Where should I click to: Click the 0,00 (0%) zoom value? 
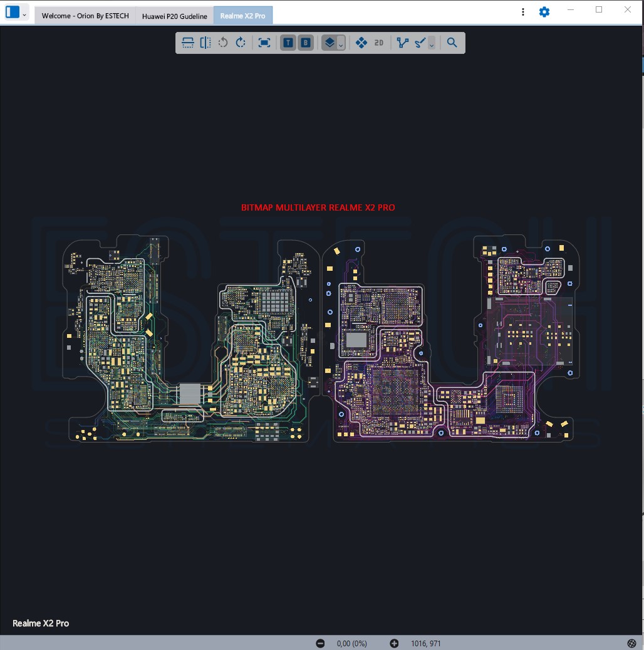pyautogui.click(x=352, y=643)
